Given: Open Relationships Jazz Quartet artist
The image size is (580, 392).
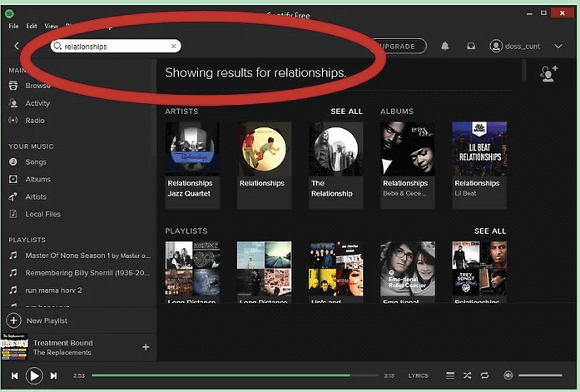Looking at the screenshot, I should coord(192,166).
